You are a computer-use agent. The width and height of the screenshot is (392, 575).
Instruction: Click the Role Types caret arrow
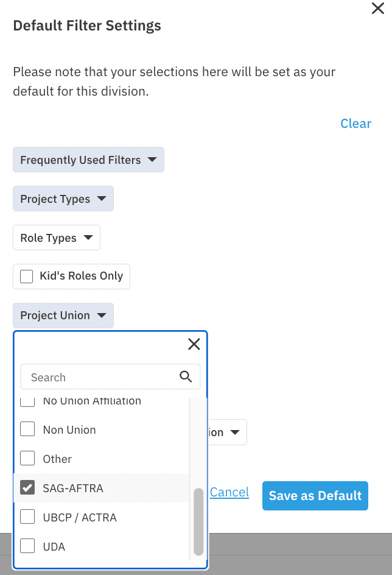pos(88,238)
